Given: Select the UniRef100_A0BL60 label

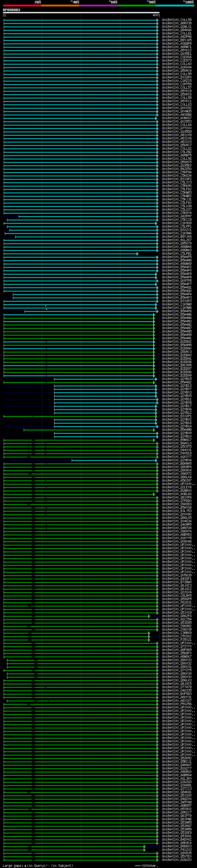Looking at the screenshot, I should 177,494.
